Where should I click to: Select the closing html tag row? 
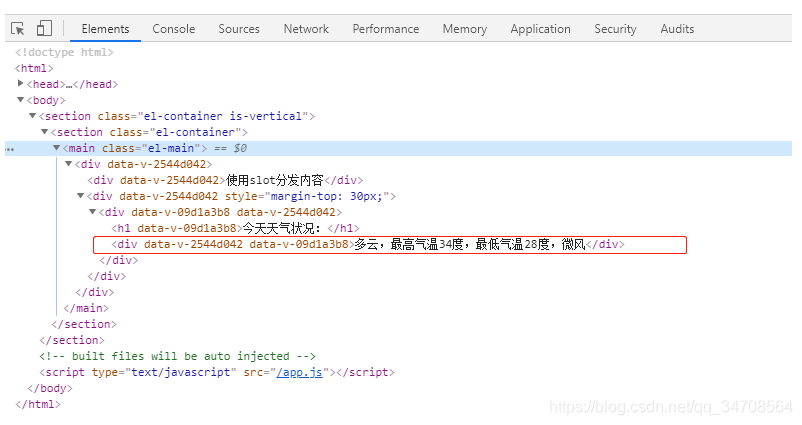pyautogui.click(x=38, y=404)
